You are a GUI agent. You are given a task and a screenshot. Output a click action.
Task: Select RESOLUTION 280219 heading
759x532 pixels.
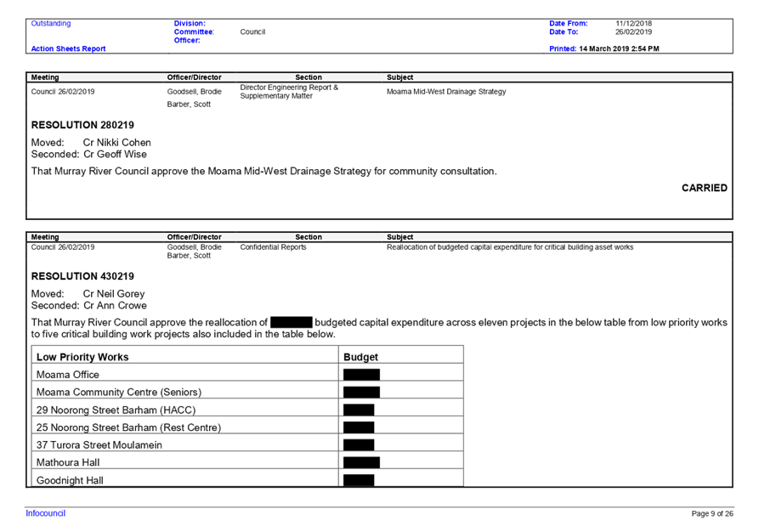click(82, 125)
